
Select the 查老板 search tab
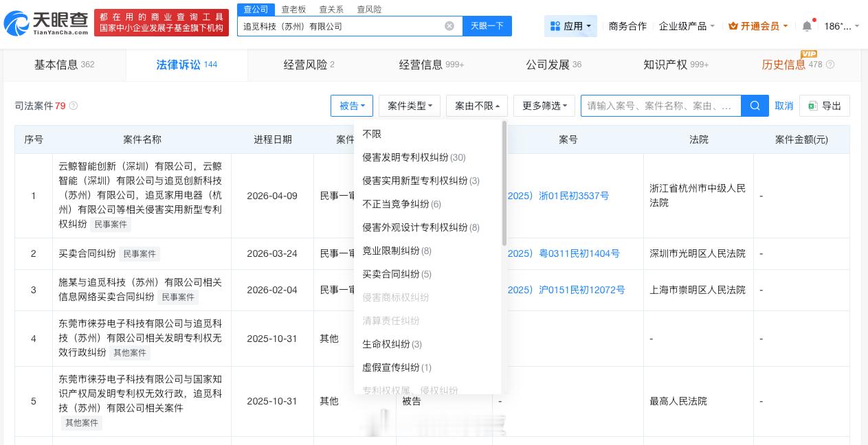[x=293, y=9]
